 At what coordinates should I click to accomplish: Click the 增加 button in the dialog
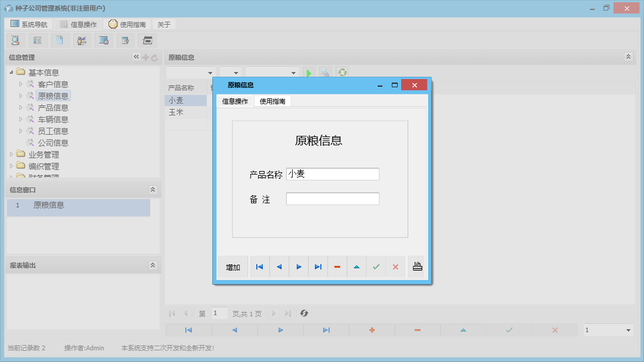click(232, 267)
